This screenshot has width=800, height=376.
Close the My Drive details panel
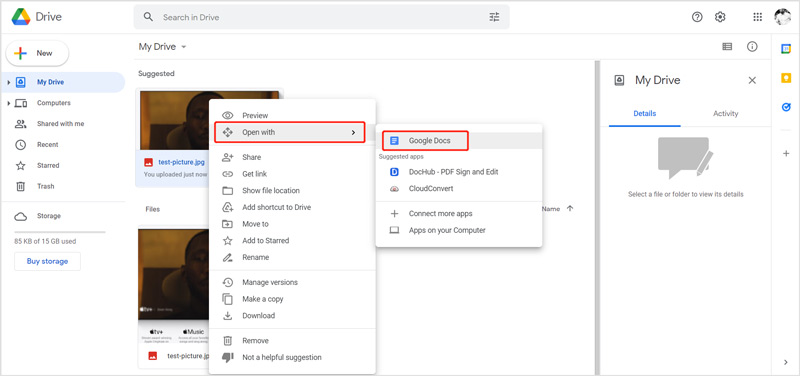[x=752, y=80]
